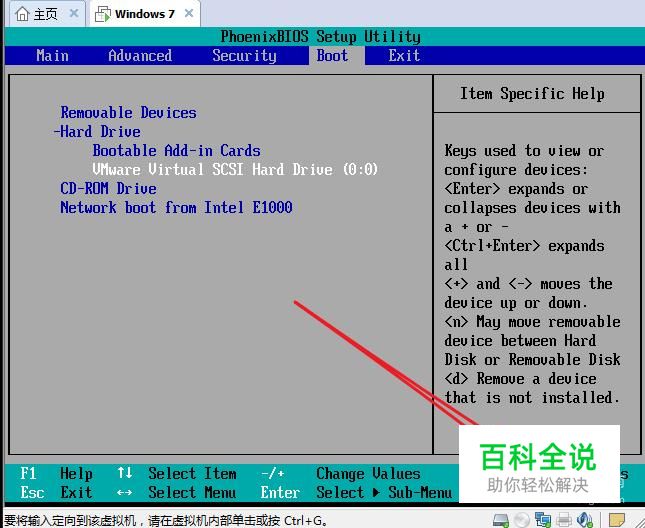
Task: Select the Windows 7 VM tab
Action: [x=145, y=14]
